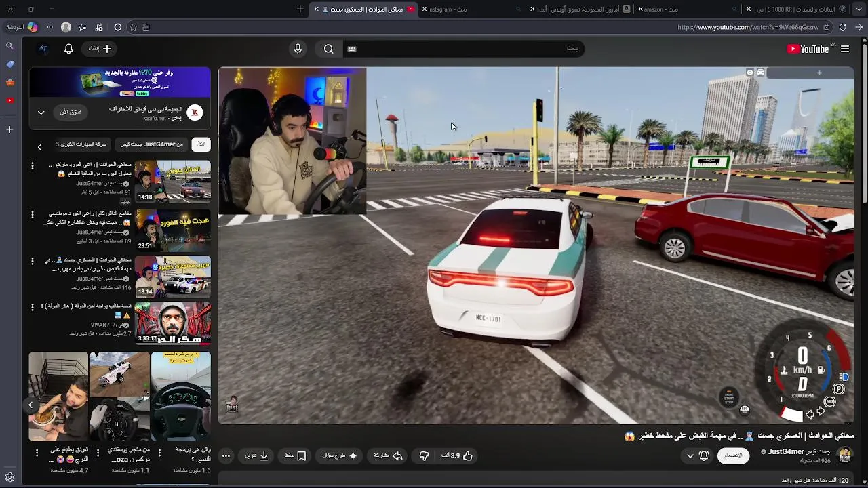868x488 pixels.
Task: Switch to the Instagram search tab
Action: point(473,9)
